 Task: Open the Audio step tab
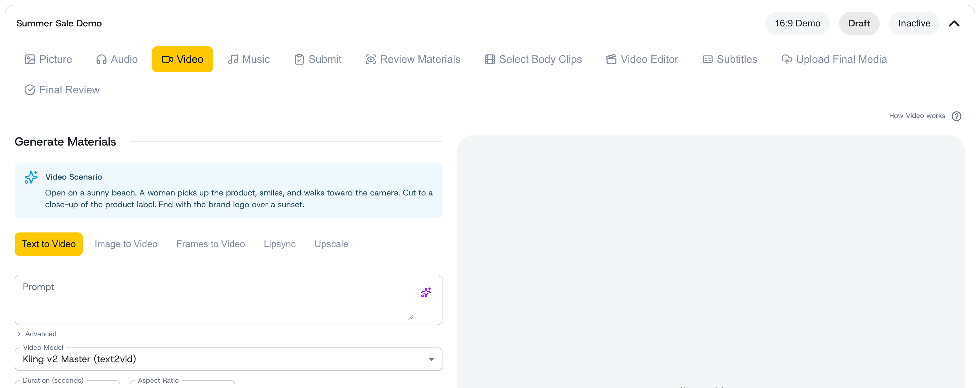pyautogui.click(x=117, y=59)
